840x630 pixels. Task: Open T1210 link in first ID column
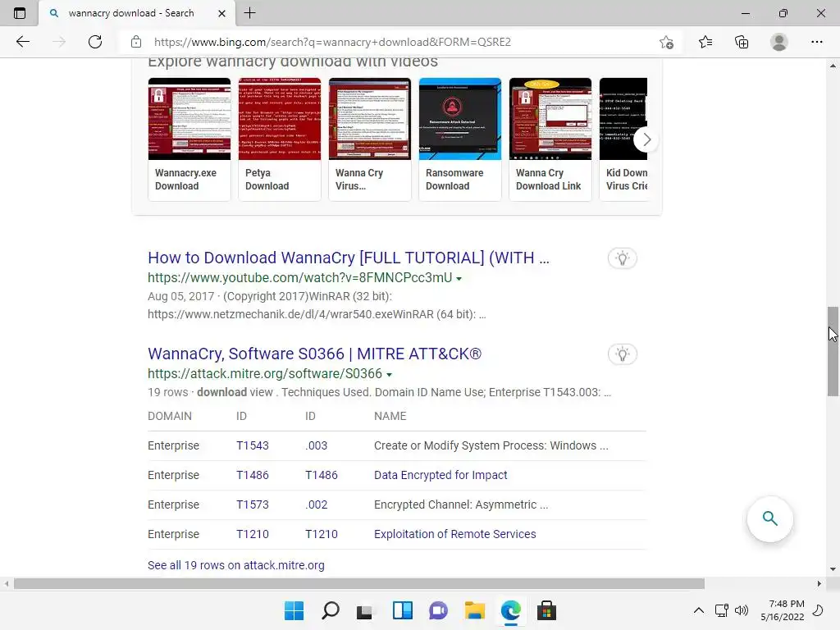[x=253, y=534]
